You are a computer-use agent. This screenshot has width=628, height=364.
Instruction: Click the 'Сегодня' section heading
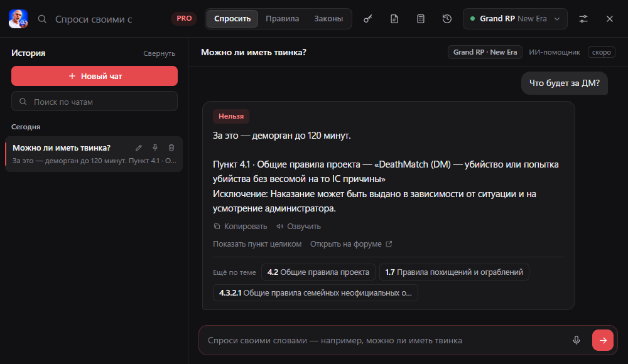tap(26, 127)
